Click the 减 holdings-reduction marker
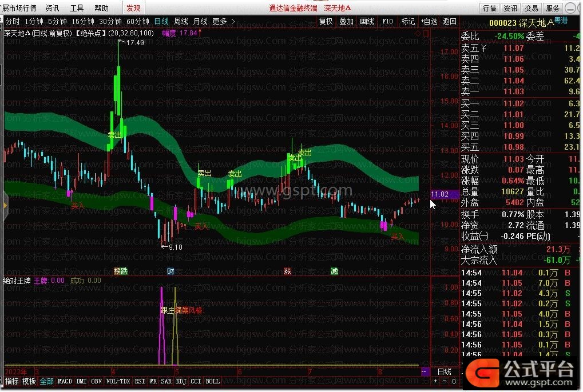 tap(334, 271)
